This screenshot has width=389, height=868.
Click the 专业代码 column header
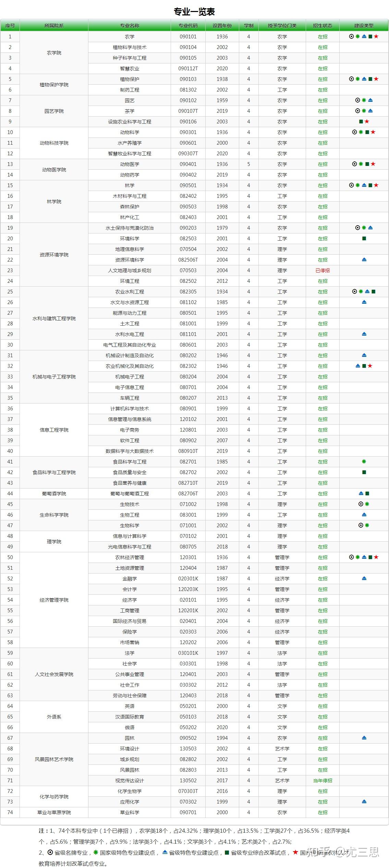tap(188, 26)
